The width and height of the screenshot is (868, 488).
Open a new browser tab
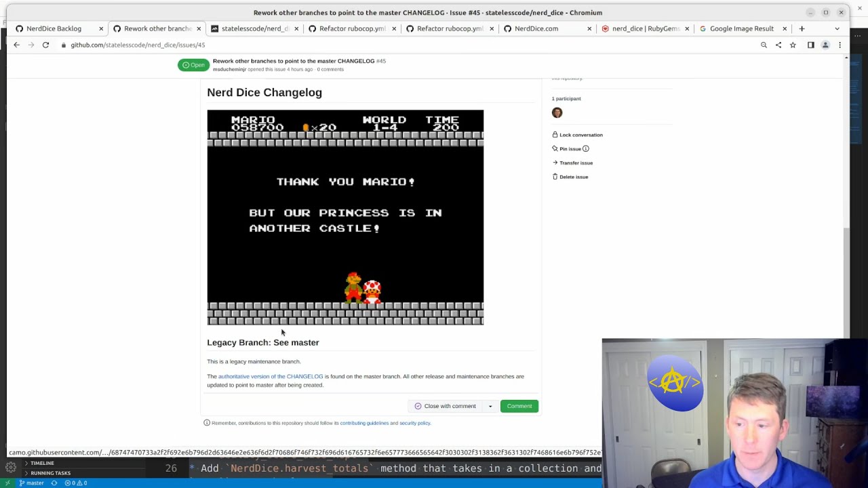pyautogui.click(x=802, y=28)
